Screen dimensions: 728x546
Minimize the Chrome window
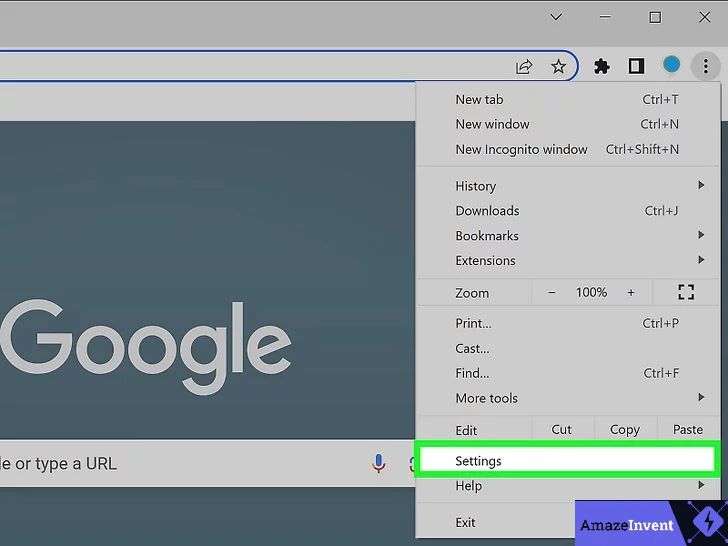pyautogui.click(x=605, y=17)
